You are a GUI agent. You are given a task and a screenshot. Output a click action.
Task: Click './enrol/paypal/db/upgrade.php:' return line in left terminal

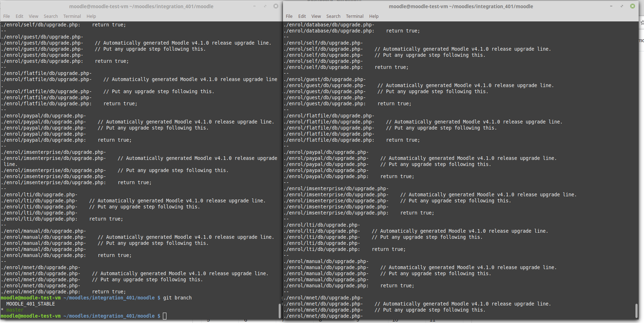pyautogui.click(x=66, y=140)
